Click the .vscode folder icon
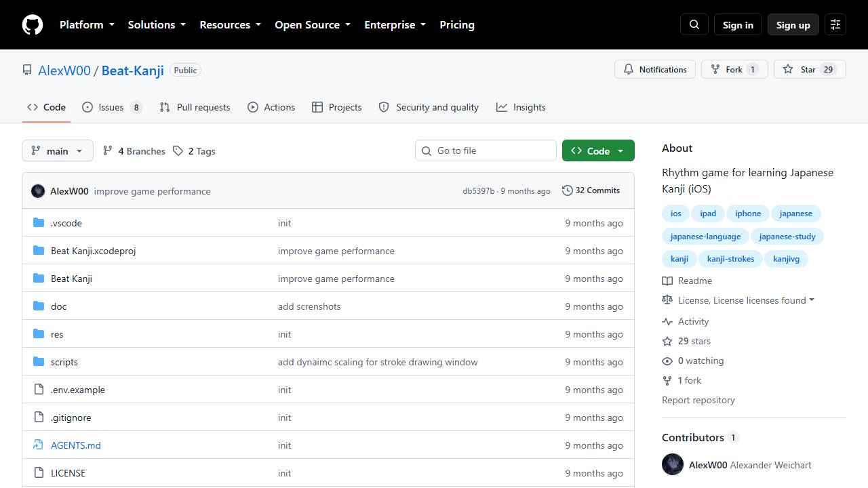This screenshot has width=868, height=488. coord(39,223)
